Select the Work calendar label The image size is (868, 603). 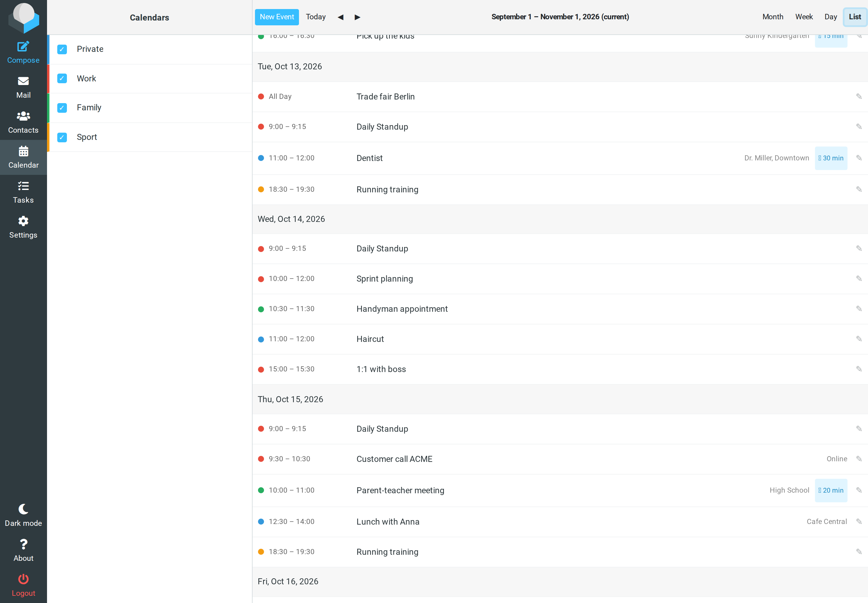click(x=86, y=79)
